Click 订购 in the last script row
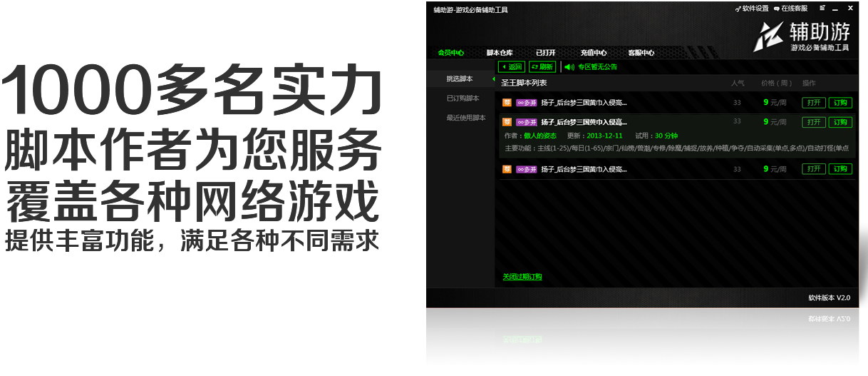This screenshot has width=868, height=376. [x=840, y=169]
